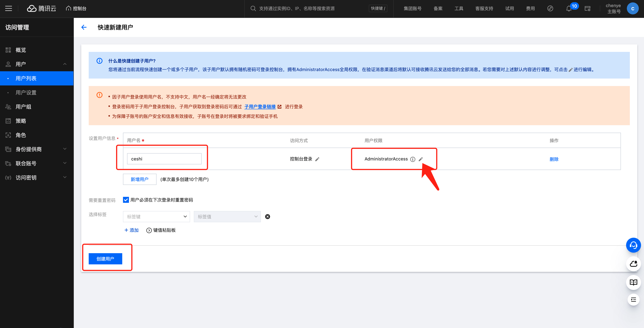Open the 标签键 dropdown

156,217
